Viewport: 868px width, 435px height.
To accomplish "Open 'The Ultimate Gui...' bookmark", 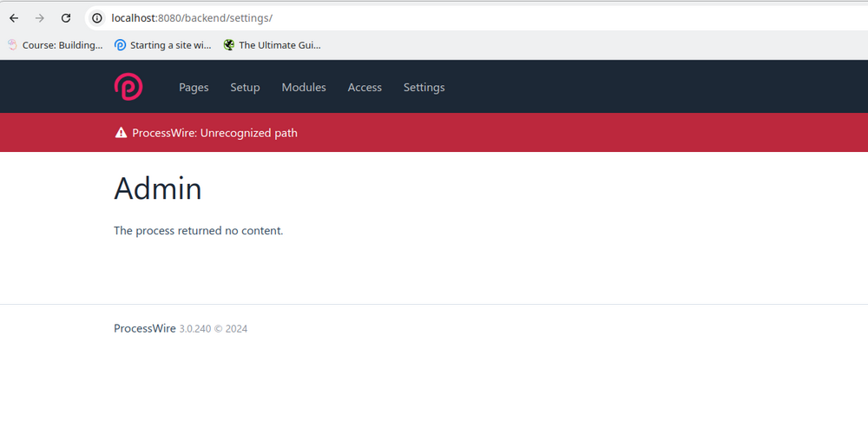I will pos(272,45).
